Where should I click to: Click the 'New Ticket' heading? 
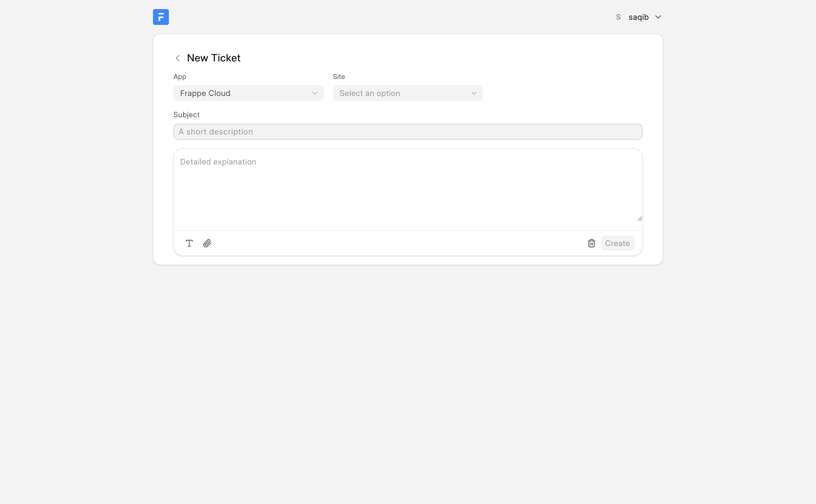click(213, 58)
